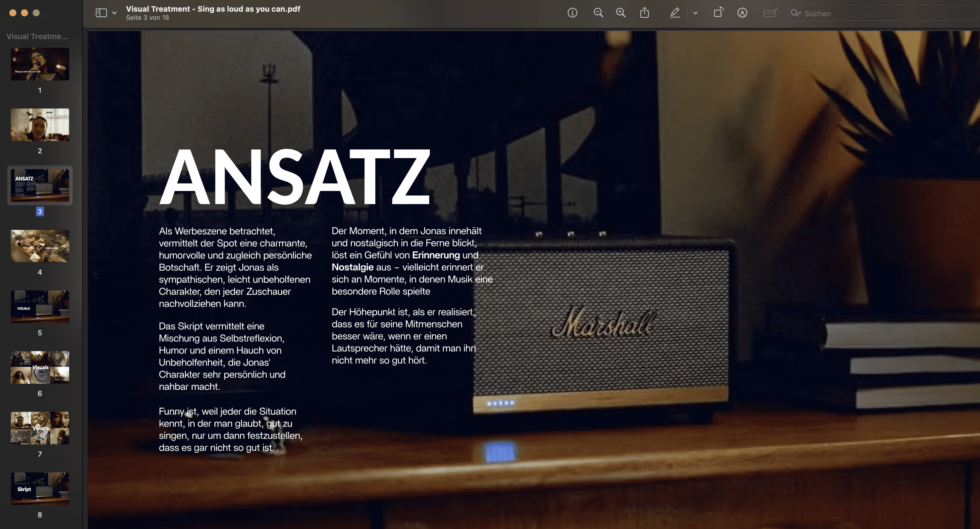Close the Preview window
980x529 pixels.
[x=13, y=13]
